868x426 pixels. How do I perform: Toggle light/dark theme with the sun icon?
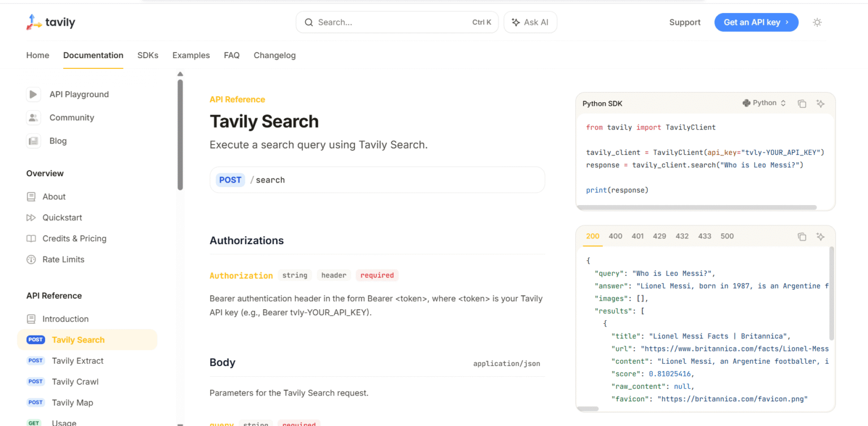(817, 22)
